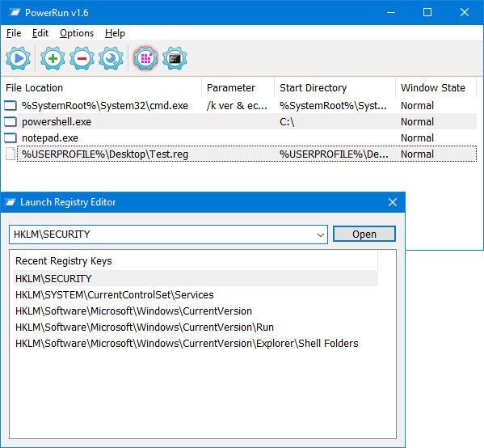Click the red minus Remove File icon
This screenshot has width=484, height=448.
tap(82, 58)
